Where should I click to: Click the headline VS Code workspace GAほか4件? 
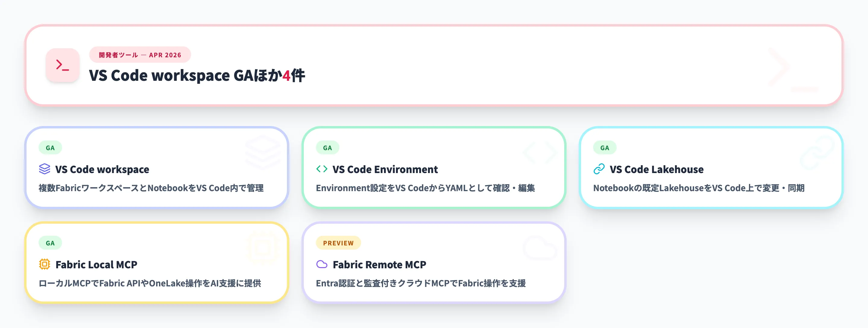197,75
